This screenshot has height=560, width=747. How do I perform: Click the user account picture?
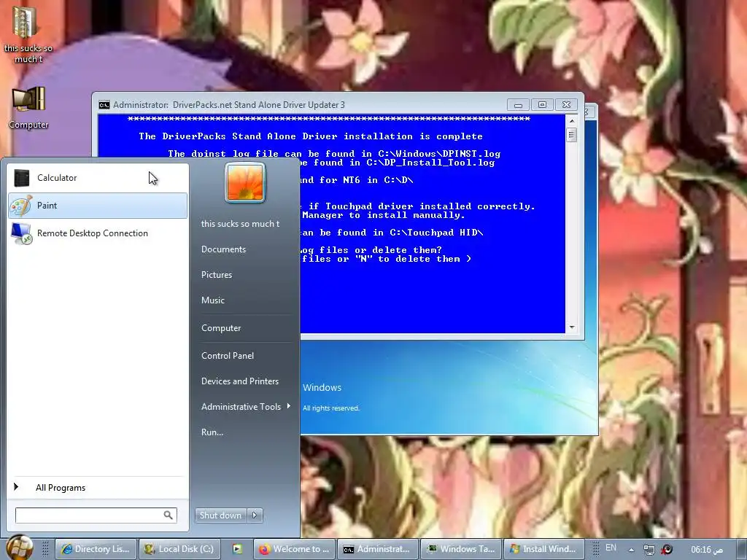coord(245,182)
